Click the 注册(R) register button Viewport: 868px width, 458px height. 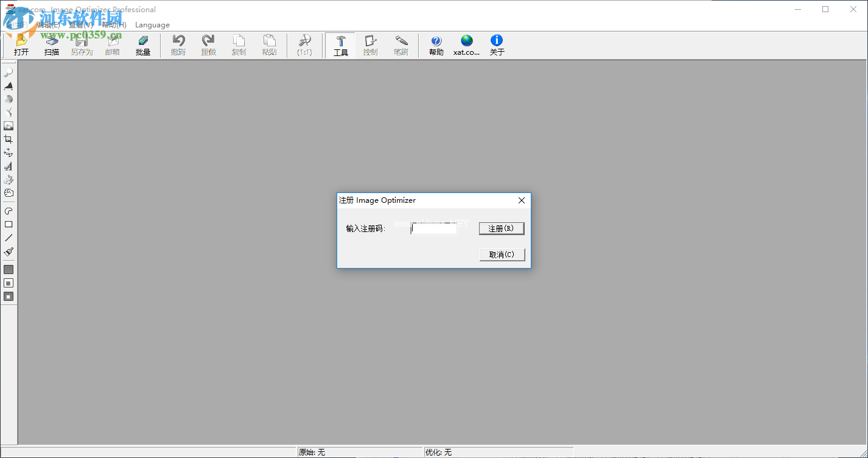pyautogui.click(x=502, y=228)
